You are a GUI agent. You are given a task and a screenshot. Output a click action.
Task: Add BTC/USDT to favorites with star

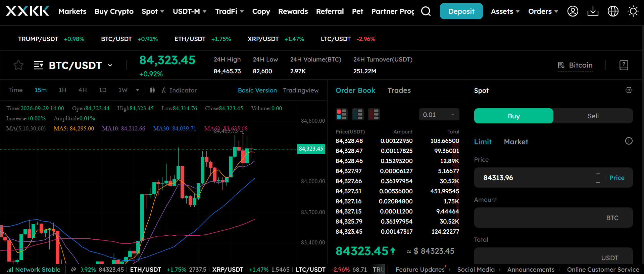tap(18, 65)
